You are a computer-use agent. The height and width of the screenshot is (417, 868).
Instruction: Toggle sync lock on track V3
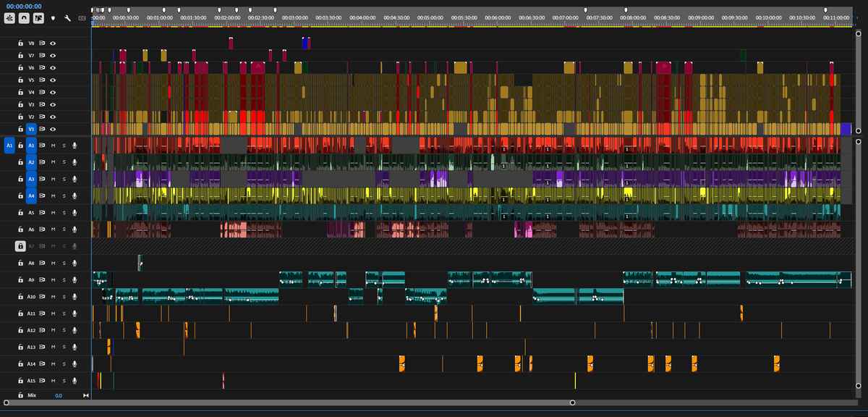(x=43, y=104)
